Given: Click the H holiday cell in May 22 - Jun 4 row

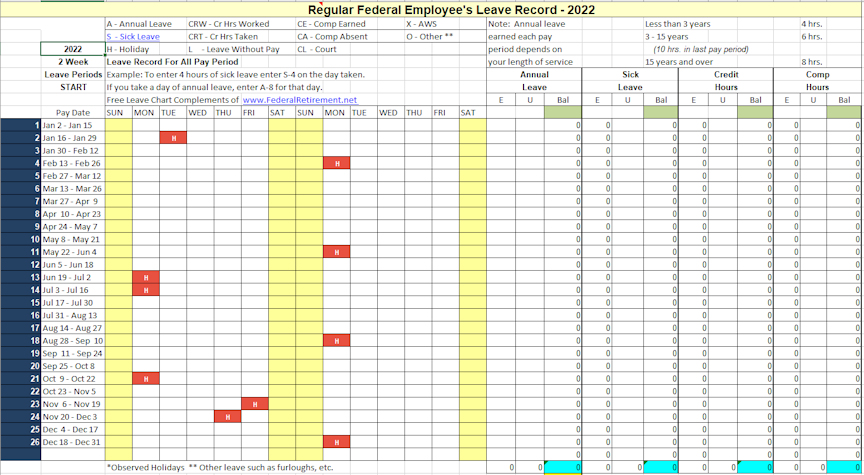Looking at the screenshot, I should click(x=337, y=252).
